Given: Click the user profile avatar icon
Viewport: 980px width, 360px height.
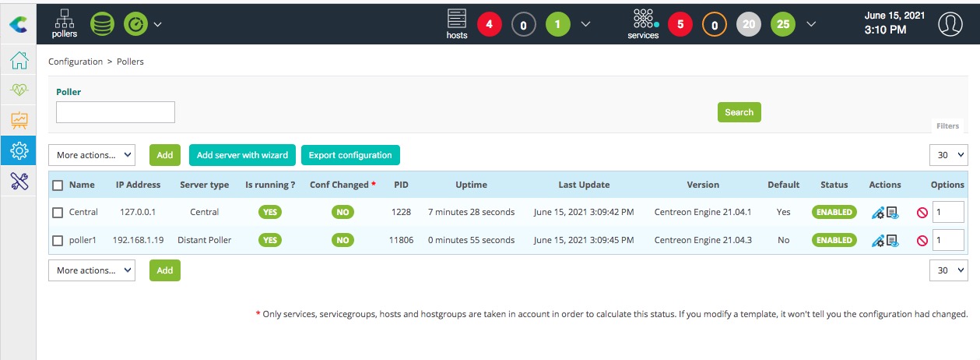Looking at the screenshot, I should click(x=949, y=24).
